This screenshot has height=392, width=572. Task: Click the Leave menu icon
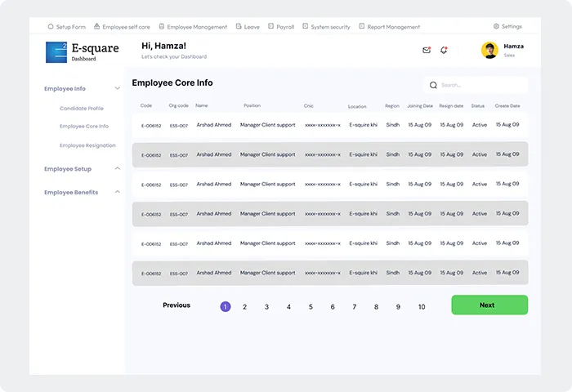pos(238,26)
